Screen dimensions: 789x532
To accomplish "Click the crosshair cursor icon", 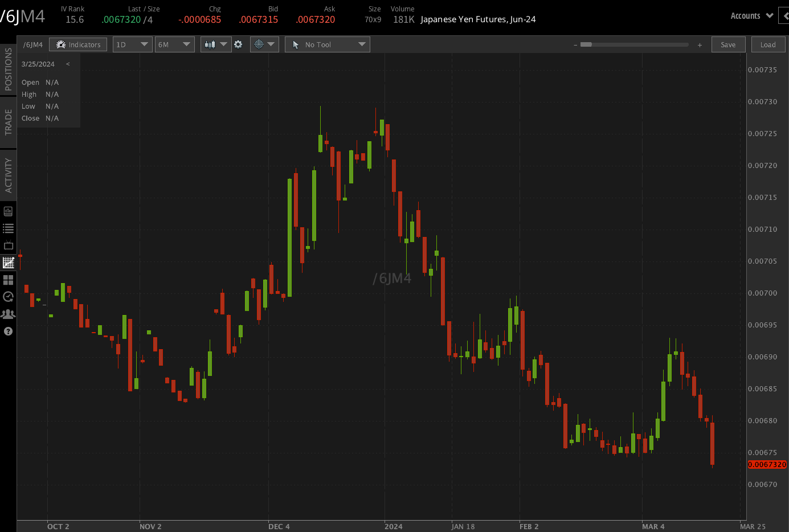I will (x=260, y=44).
